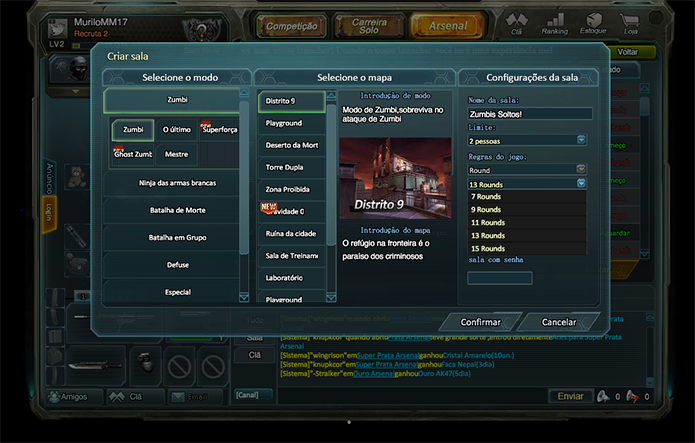Open the Ranking chart icon
The image size is (695, 443).
(554, 23)
